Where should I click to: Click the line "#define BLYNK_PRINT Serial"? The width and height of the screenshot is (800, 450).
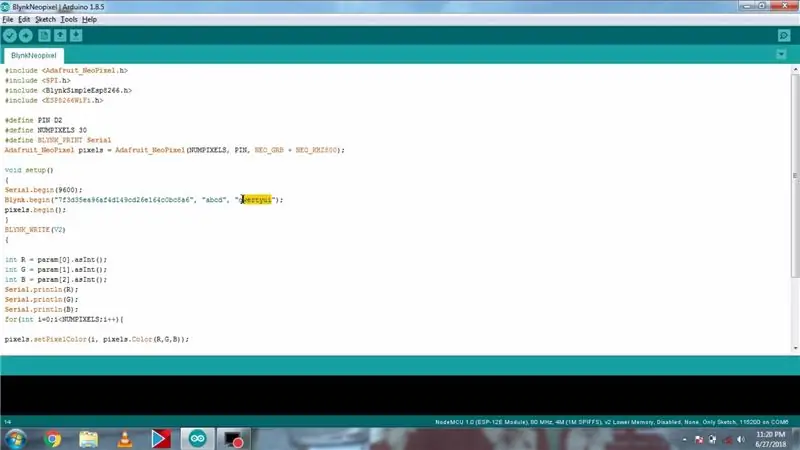tap(58, 140)
